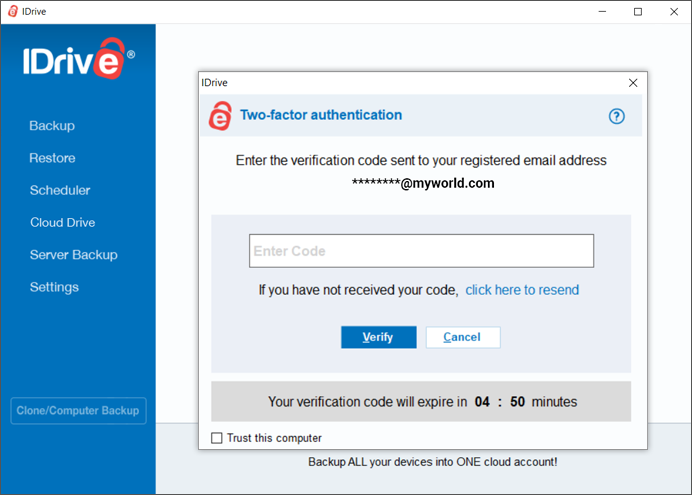Select Cloud Drive in the sidebar
This screenshot has width=692, height=495.
tap(63, 222)
